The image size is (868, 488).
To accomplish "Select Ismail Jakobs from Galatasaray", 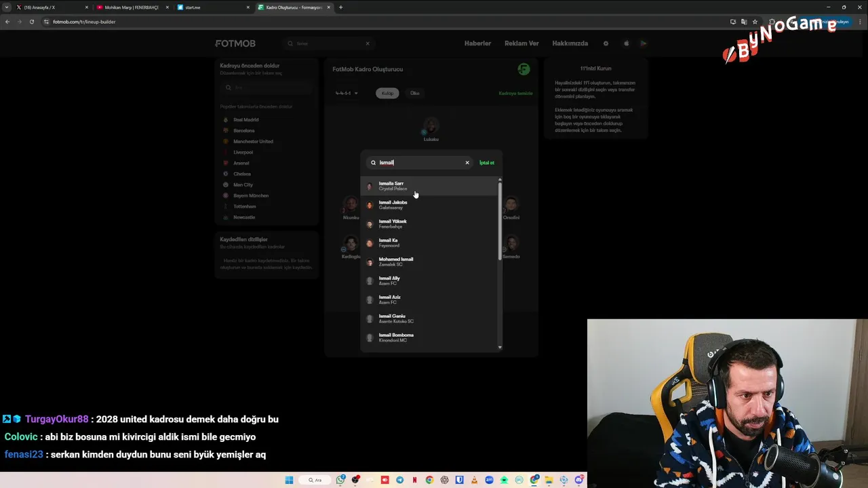I will pyautogui.click(x=429, y=205).
